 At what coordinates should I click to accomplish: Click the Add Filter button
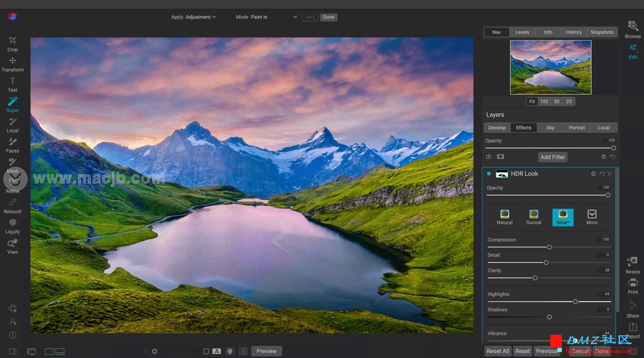[553, 157]
